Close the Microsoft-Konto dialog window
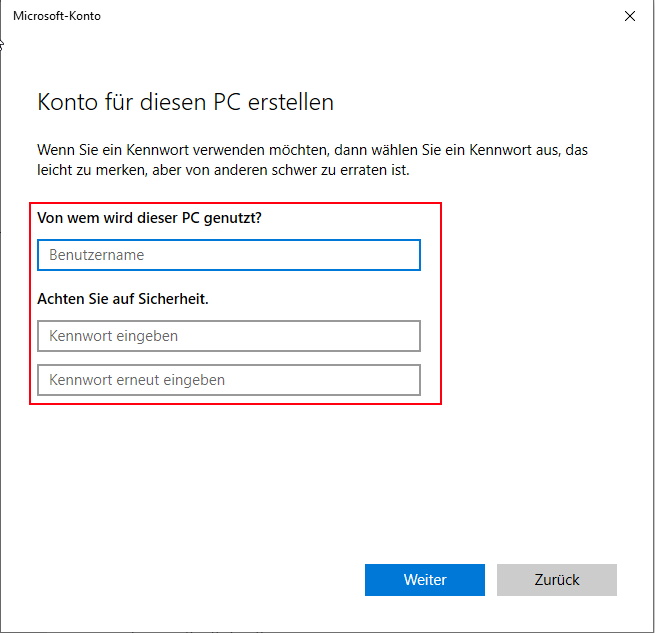Viewport: 655px width, 633px height. (x=629, y=16)
